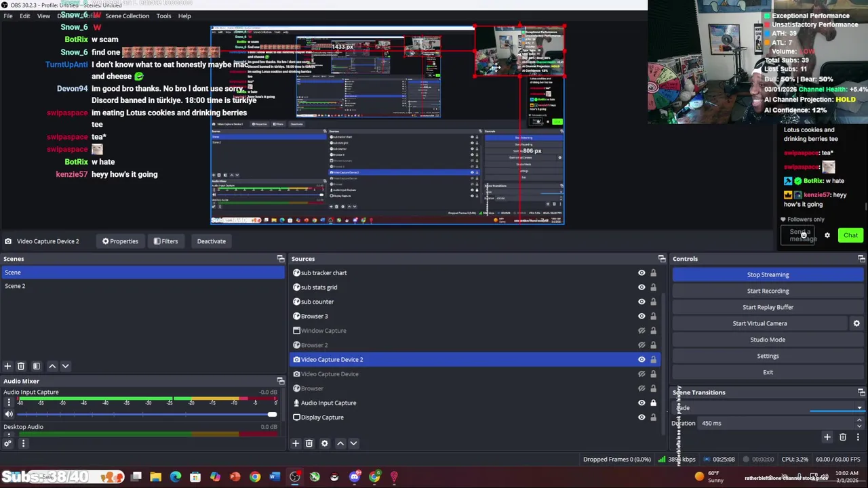868x488 pixels.
Task: Undock the Scenes panel
Action: 281,259
